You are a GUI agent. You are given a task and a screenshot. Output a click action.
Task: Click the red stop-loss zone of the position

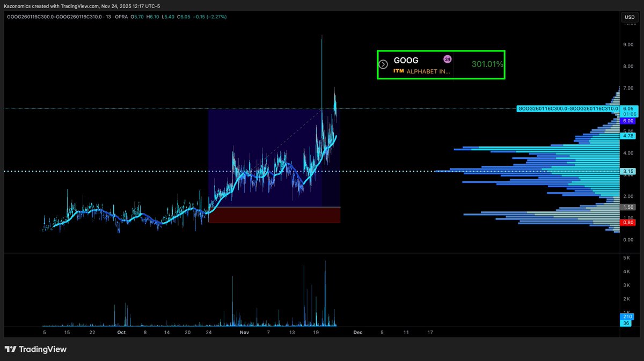[274, 215]
